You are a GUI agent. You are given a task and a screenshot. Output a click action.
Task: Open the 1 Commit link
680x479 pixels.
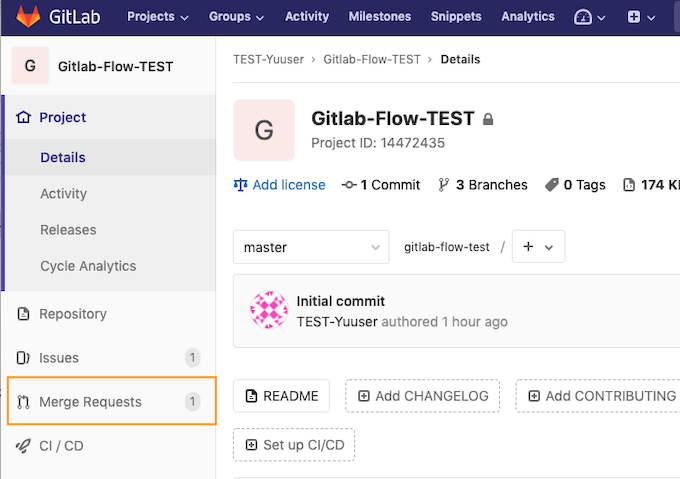(x=380, y=185)
